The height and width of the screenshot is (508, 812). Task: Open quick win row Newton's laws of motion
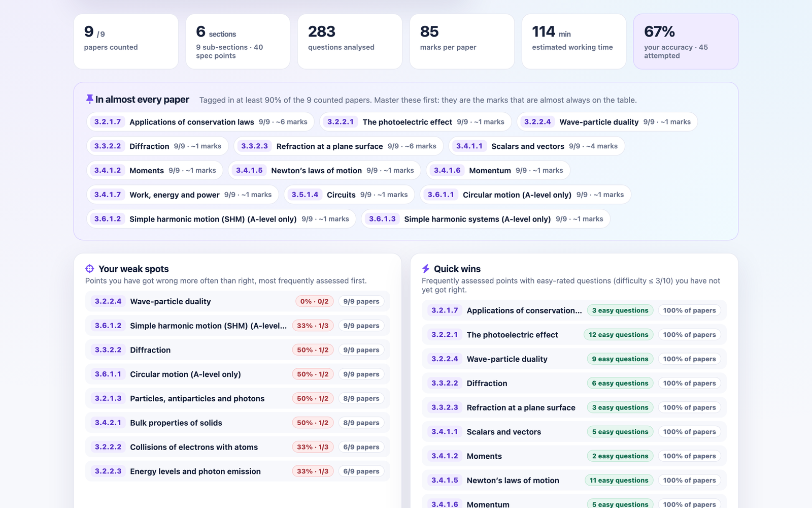(x=574, y=481)
